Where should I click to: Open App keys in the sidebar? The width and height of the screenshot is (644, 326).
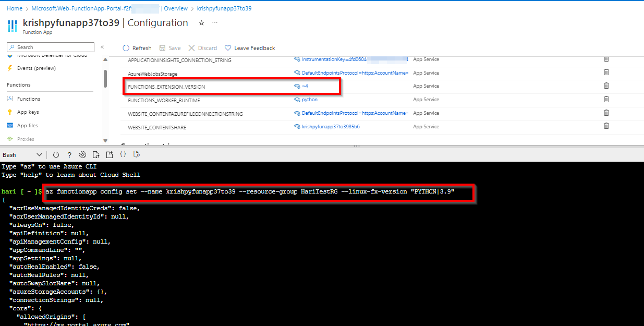tap(28, 112)
